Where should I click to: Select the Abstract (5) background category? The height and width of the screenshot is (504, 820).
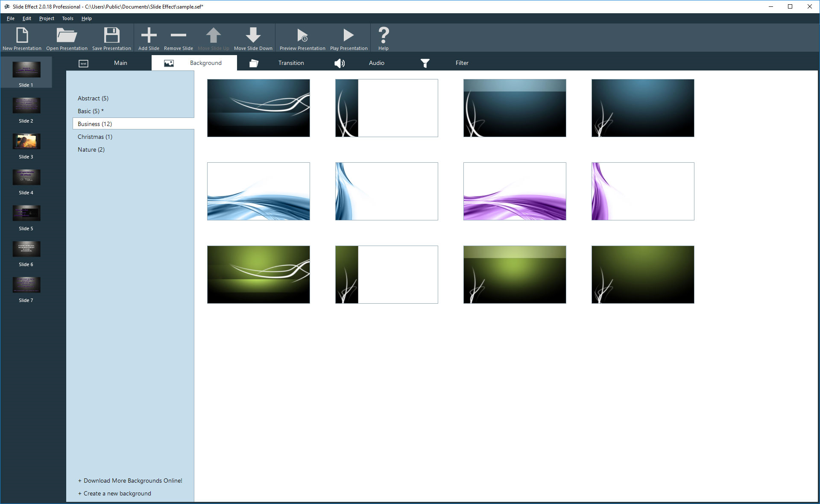(93, 98)
